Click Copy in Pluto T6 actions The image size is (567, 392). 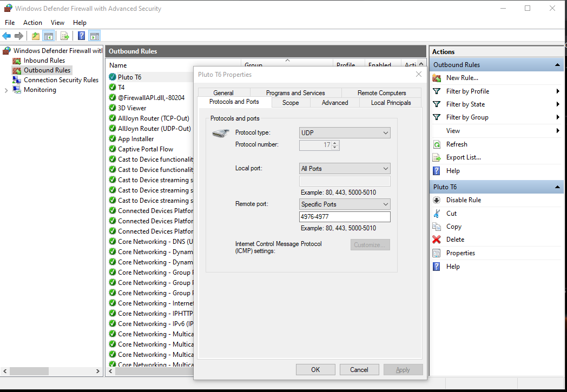[x=453, y=227]
